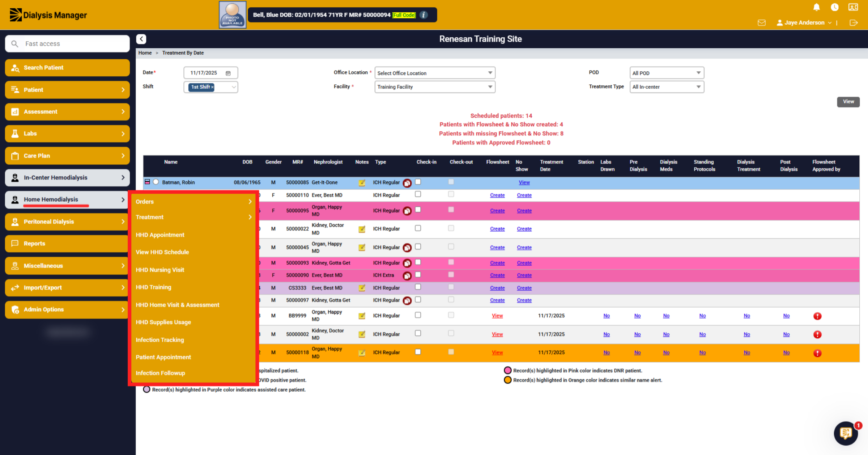Collapse the Batman, Robin row minus icon
Screen dimensions: 868x455
tap(147, 182)
